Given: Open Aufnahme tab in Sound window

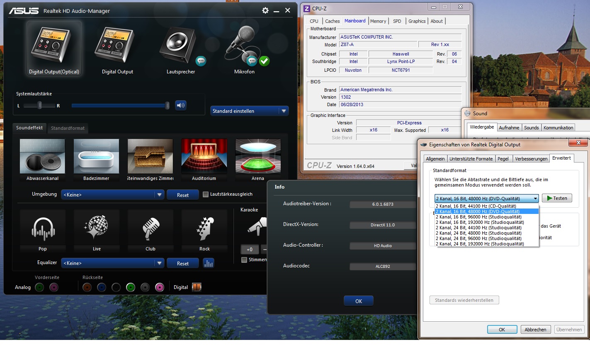Looking at the screenshot, I should (x=509, y=128).
